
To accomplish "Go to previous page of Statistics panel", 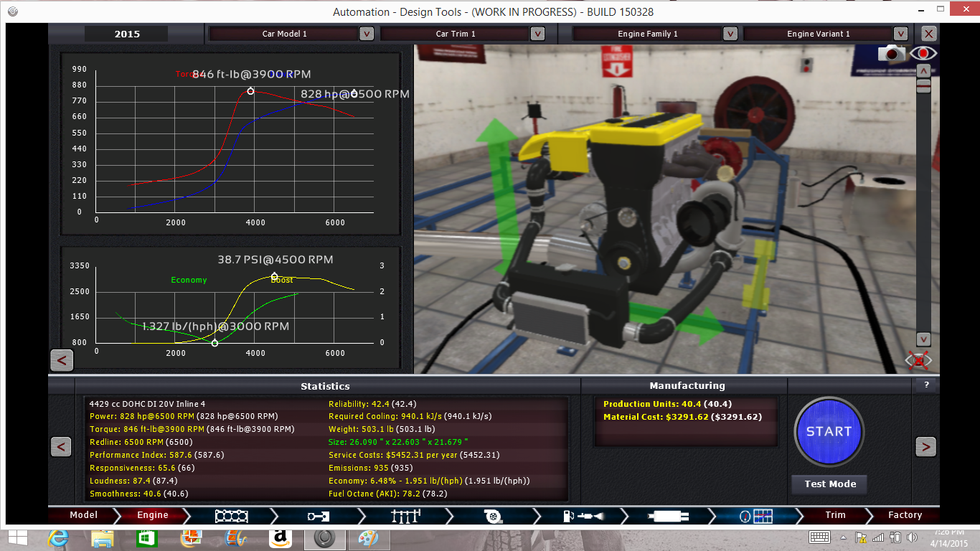I will [61, 447].
